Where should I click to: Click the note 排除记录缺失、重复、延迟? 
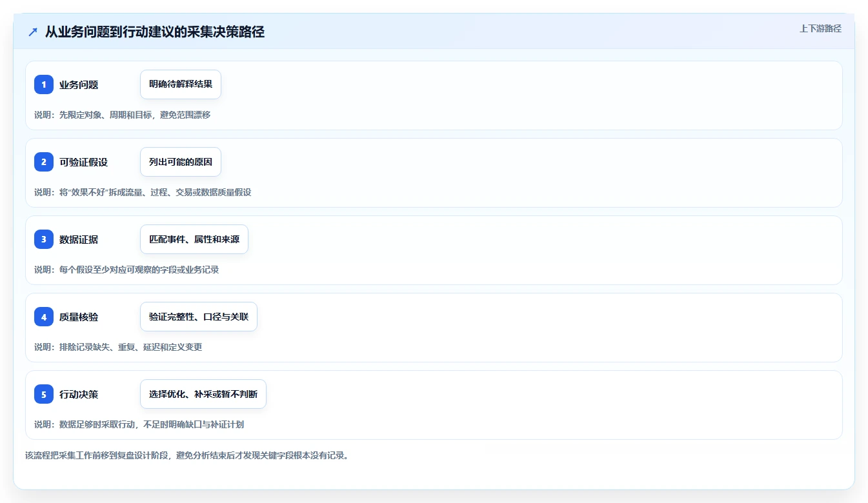(118, 347)
